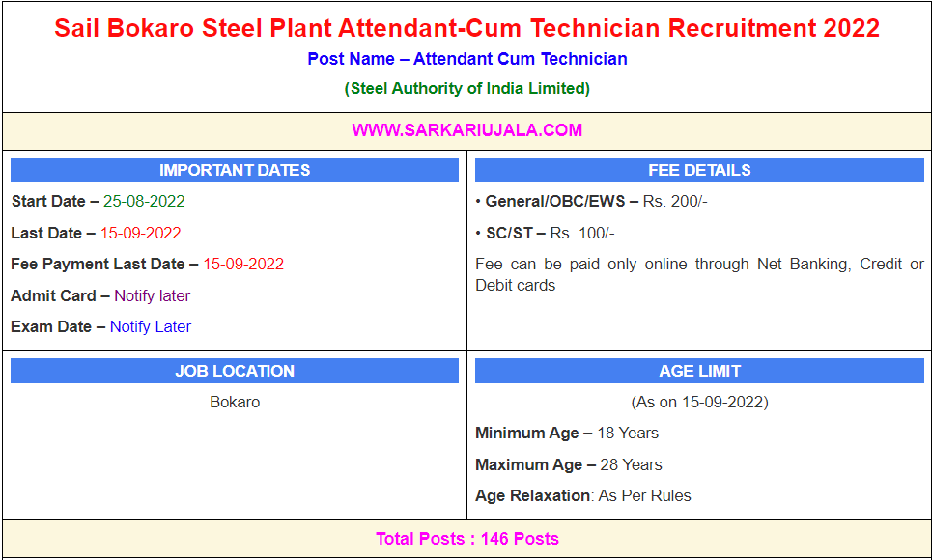Image resolution: width=932 pixels, height=560 pixels.
Task: Click the Post Name Attendant Cum Technician text
Action: (466, 59)
